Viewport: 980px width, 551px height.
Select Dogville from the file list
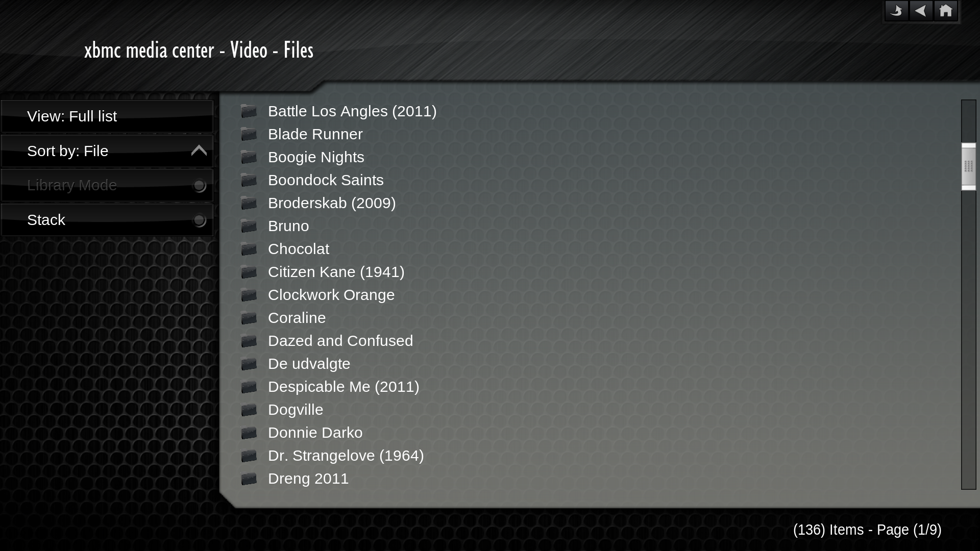pyautogui.click(x=295, y=409)
